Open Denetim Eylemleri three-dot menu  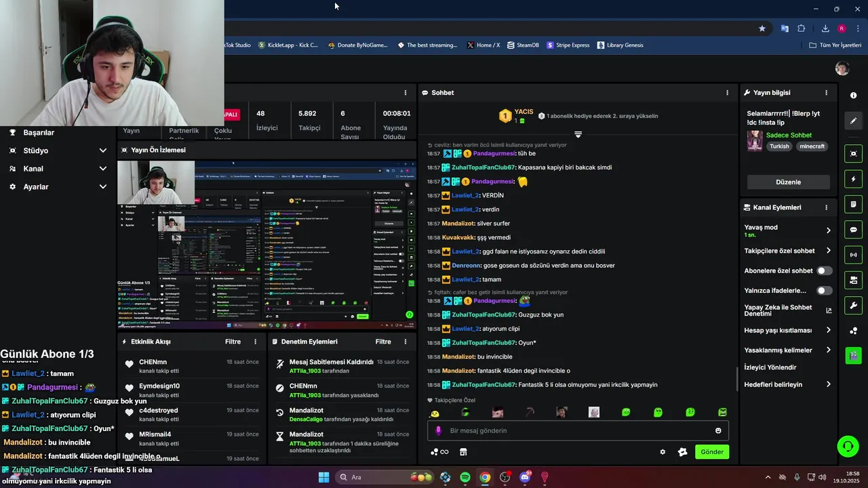pos(406,342)
